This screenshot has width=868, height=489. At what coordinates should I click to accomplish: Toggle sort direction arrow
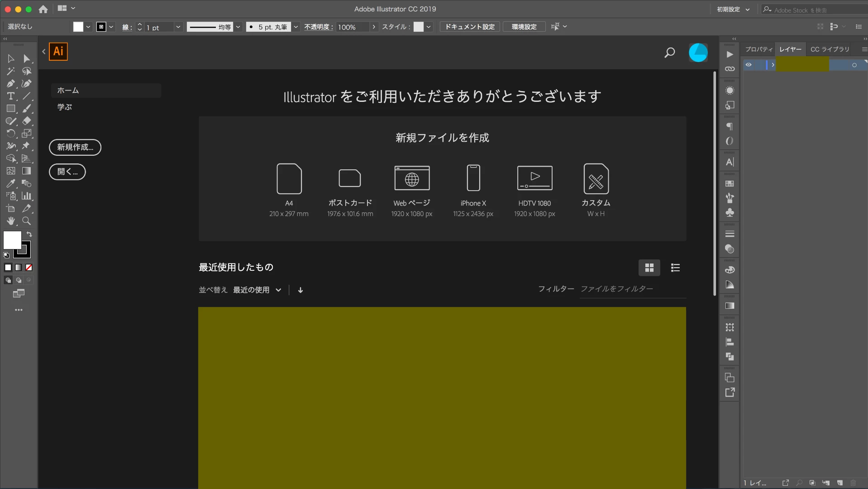pyautogui.click(x=300, y=290)
